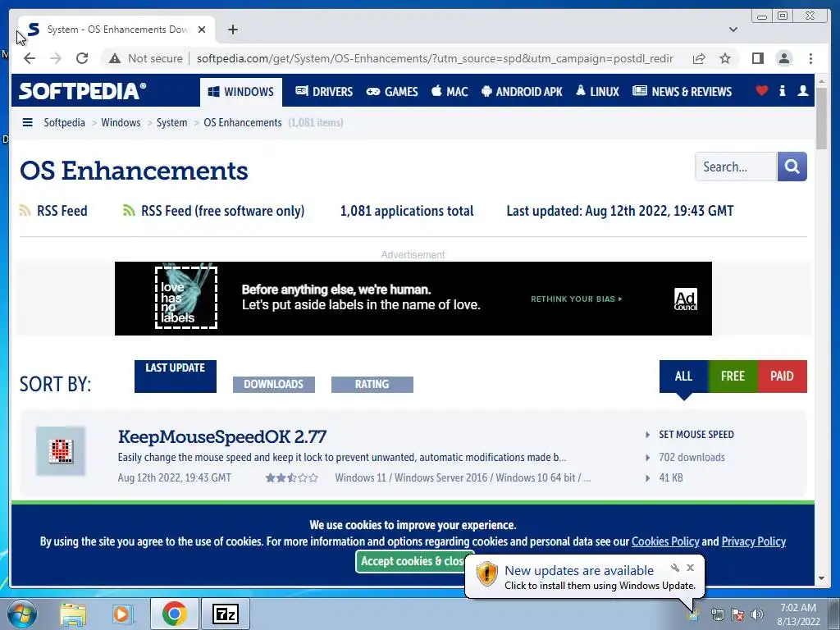The width and height of the screenshot is (840, 630).
Task: Click System breadcrumb link
Action: coord(172,122)
